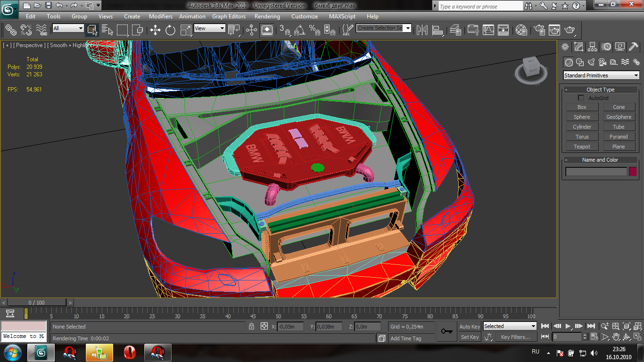Toggle the selection lock padlock

252,326
